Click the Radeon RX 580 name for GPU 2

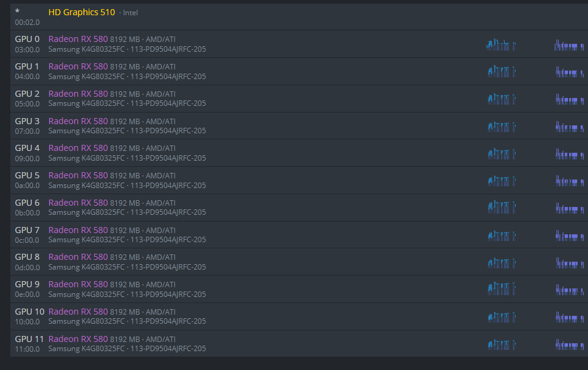[x=78, y=94]
